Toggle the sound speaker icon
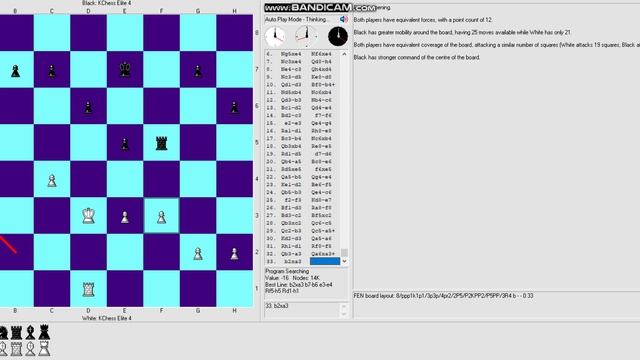 point(344,19)
